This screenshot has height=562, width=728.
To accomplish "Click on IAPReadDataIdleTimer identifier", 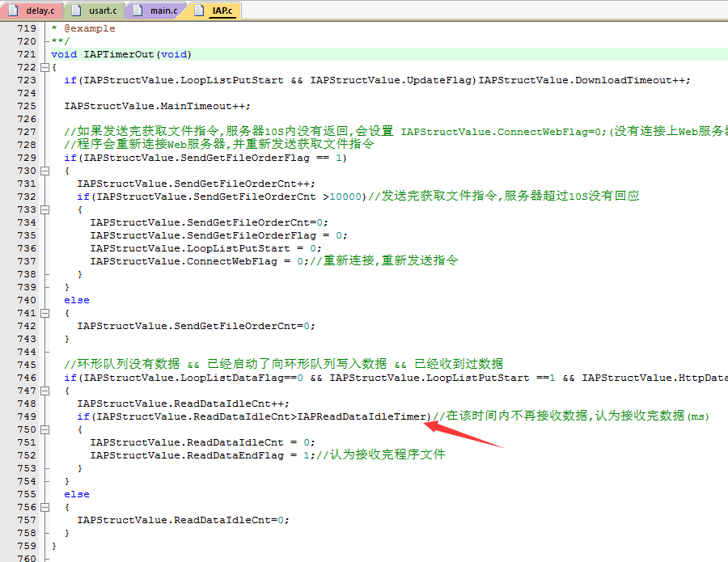I will pyautogui.click(x=362, y=416).
